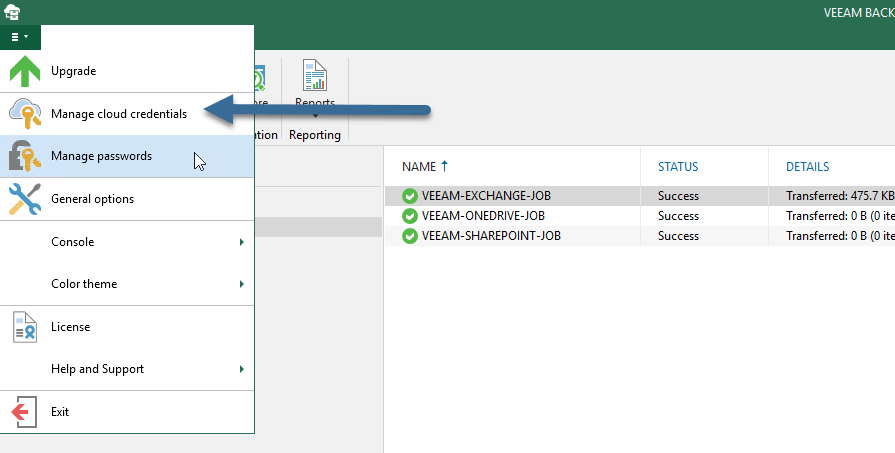Image resolution: width=895 pixels, height=453 pixels.
Task: Click the Manage passwords padlock icon
Action: click(x=25, y=156)
